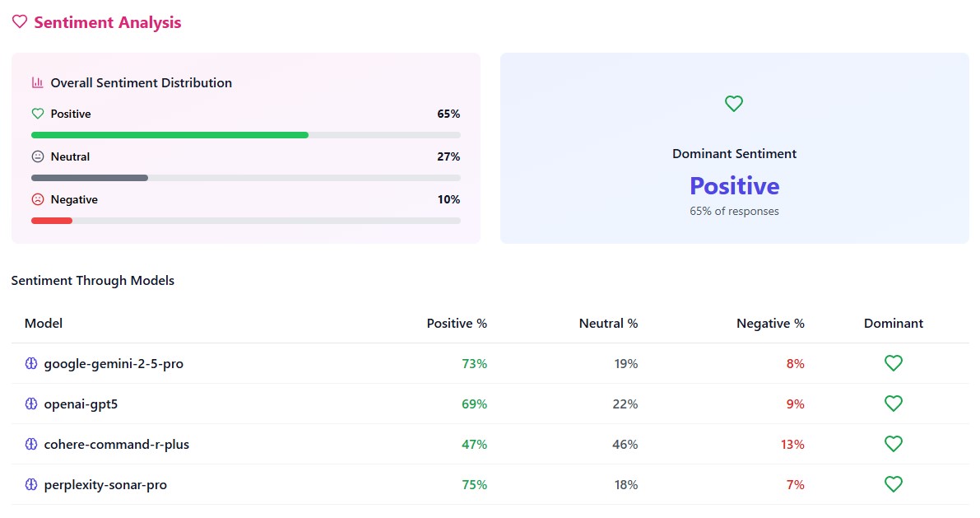The height and width of the screenshot is (518, 980).
Task: Click the Negative % column header
Action: [x=770, y=323]
